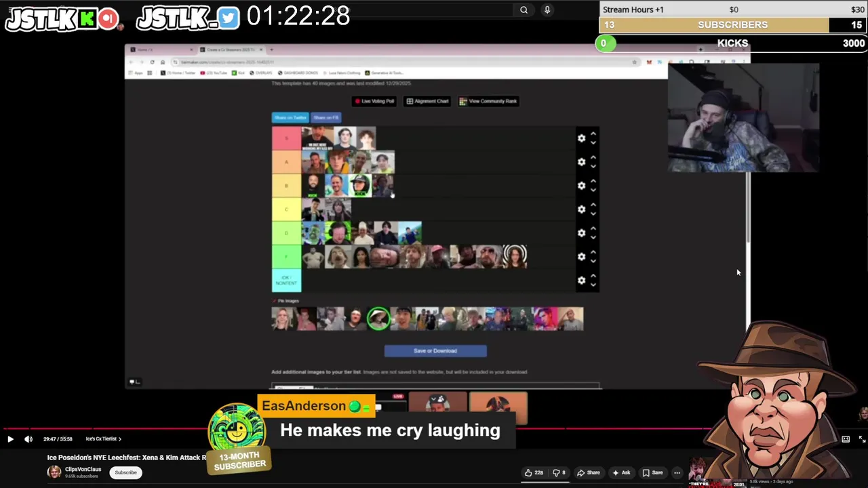Open settings gear for D tier row
Screen dimensions: 868x488
click(x=581, y=233)
